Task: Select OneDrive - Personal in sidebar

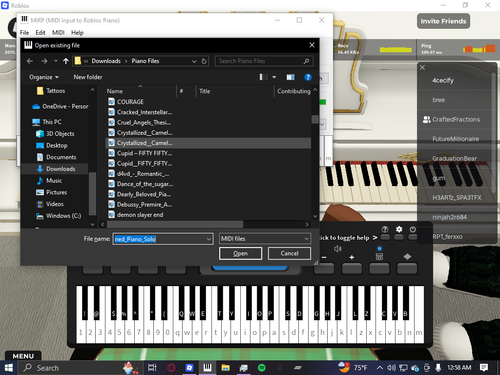Action: click(x=60, y=106)
